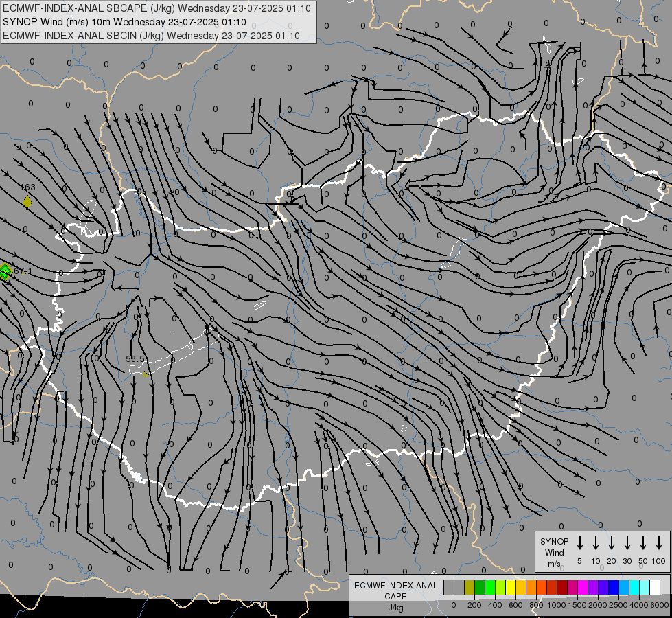Click the 2000 tick on CAPE legend
Viewport: 672px width, 618px height.
pos(598,605)
